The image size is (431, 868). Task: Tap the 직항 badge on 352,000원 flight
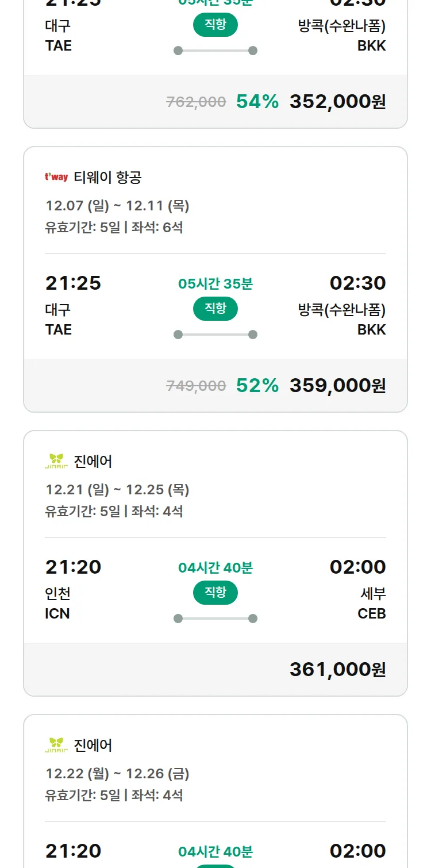[x=215, y=25]
